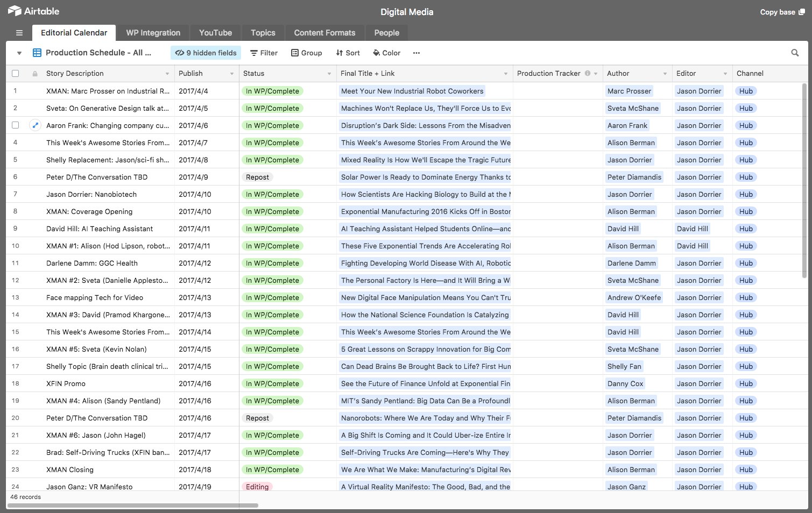Viewport: 812px width, 513px height.
Task: Open Status column dropdown
Action: (329, 74)
